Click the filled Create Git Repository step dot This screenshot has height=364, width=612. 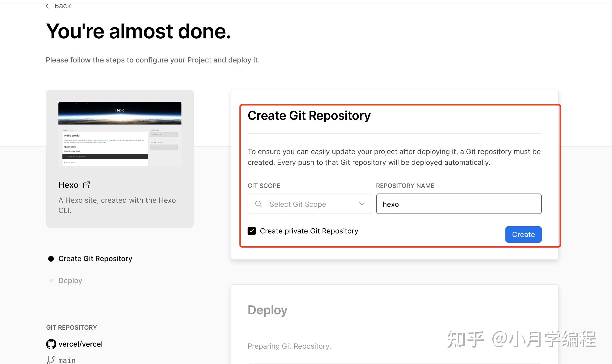tap(51, 259)
